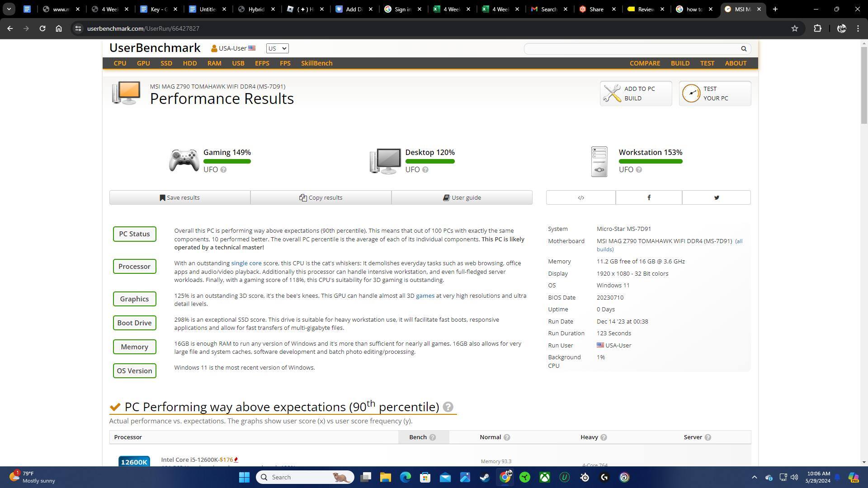
Task: Open the COMPARE menu item
Action: [645, 63]
